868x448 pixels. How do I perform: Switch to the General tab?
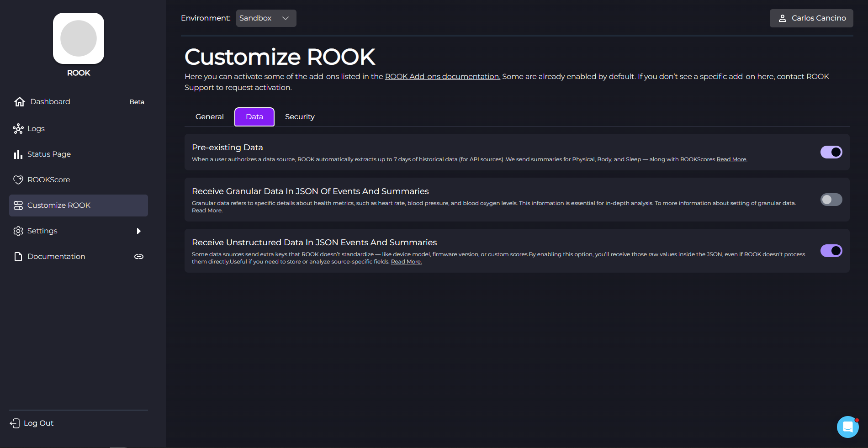[x=209, y=117]
